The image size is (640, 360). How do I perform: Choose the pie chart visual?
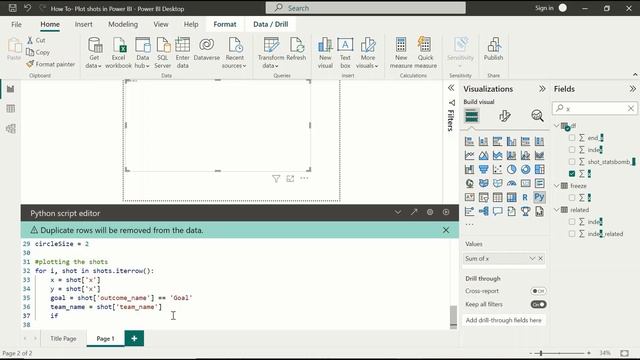(511, 169)
